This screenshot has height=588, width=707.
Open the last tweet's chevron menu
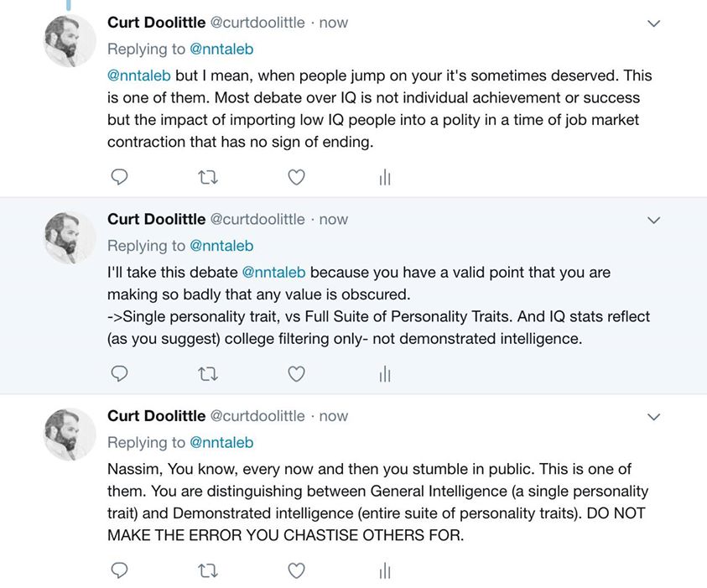[x=654, y=417]
